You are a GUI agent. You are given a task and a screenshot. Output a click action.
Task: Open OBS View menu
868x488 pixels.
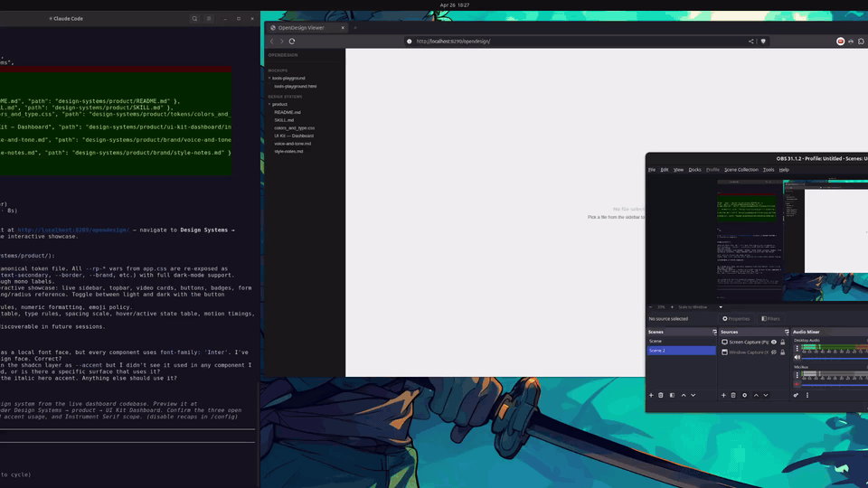678,170
